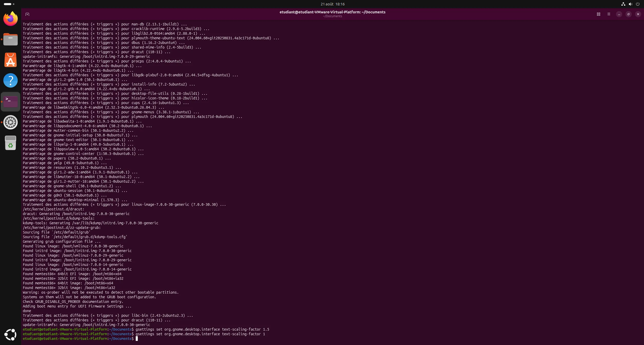Open a new terminal tab
Screen dimensions: 644x345
[27, 14]
